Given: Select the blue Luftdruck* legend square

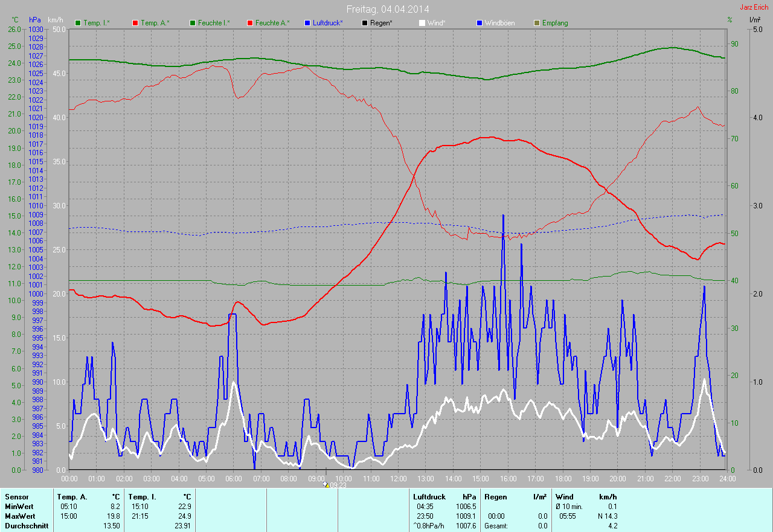Looking at the screenshot, I should coord(307,23).
